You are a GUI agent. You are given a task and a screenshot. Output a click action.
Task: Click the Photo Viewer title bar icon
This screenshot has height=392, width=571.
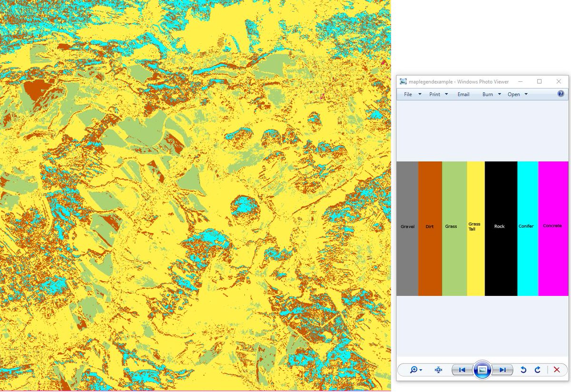403,81
